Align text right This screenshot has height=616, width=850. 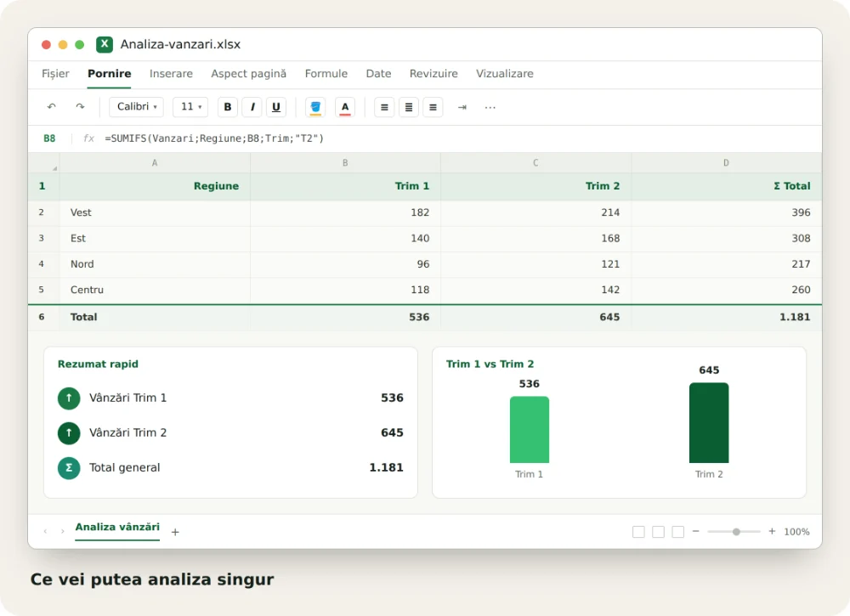(x=433, y=107)
